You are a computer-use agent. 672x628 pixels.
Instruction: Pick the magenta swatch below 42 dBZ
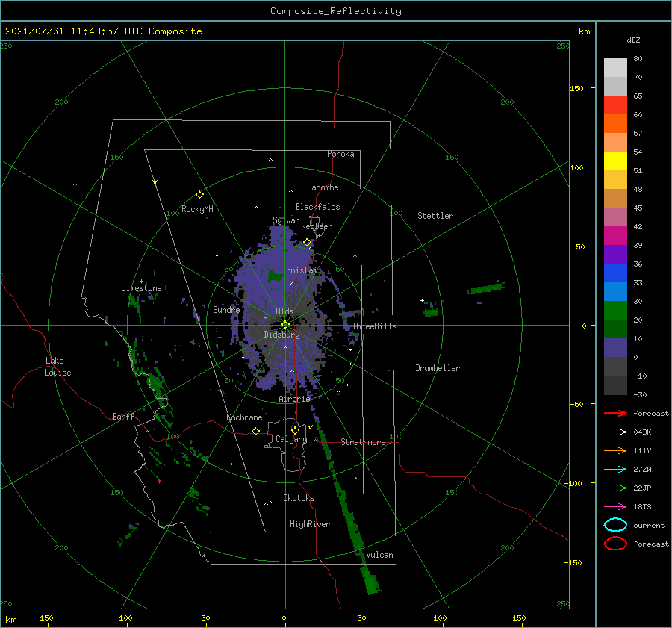tap(615, 236)
